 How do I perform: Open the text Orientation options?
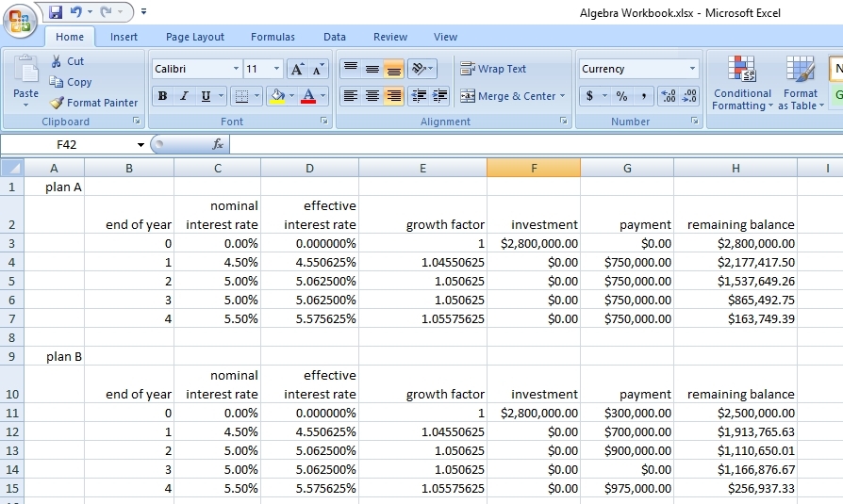421,68
